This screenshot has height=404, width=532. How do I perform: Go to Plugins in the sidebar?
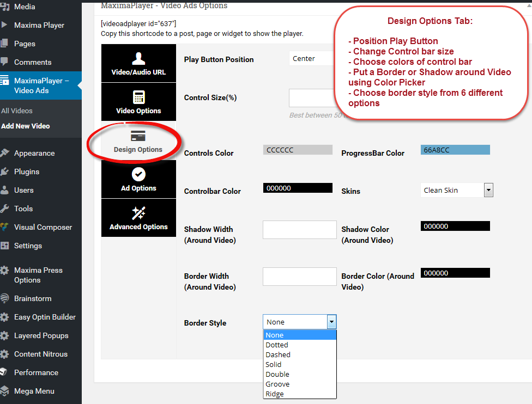tap(27, 172)
